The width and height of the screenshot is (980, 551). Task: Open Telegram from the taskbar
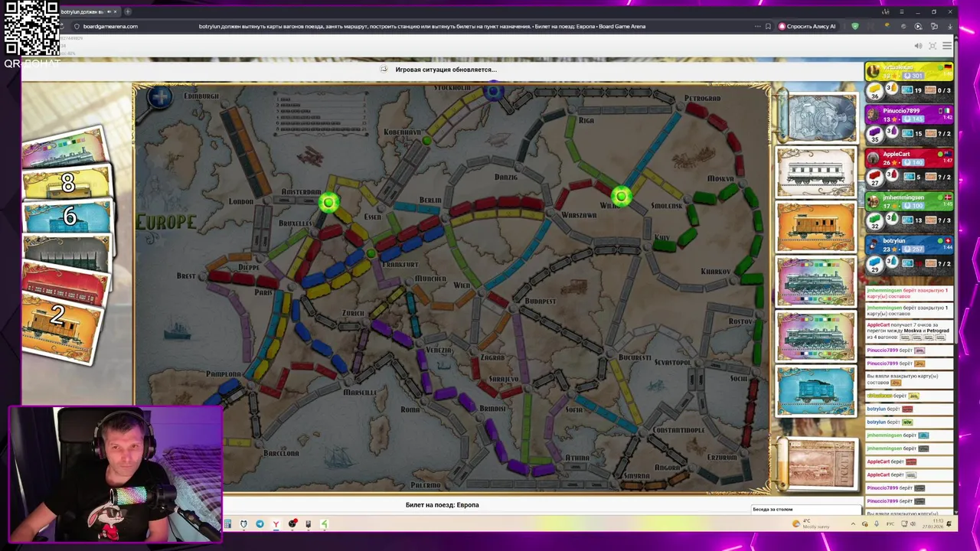[x=260, y=524]
